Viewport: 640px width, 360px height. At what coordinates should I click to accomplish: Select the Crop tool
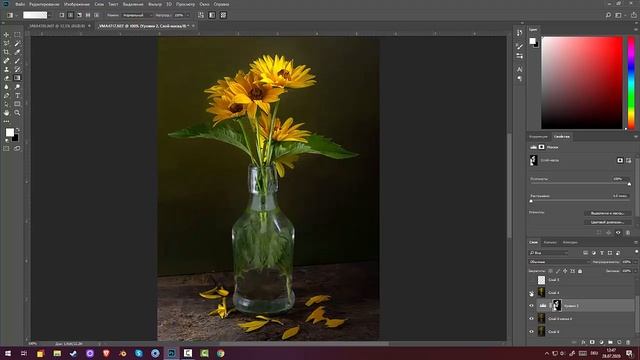[7, 52]
